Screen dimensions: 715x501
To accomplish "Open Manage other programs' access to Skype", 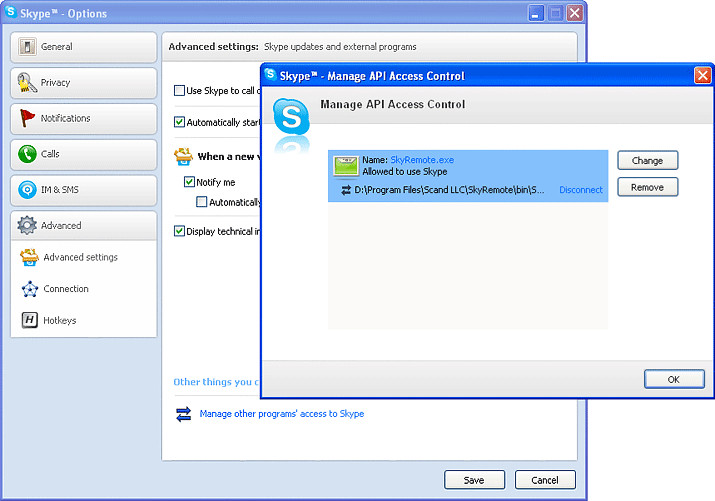I will tap(282, 414).
